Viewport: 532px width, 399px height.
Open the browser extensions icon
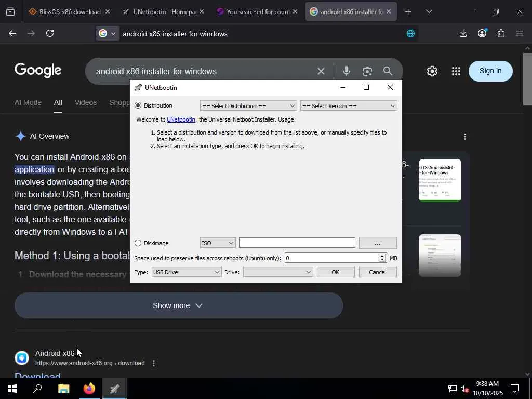click(x=501, y=33)
